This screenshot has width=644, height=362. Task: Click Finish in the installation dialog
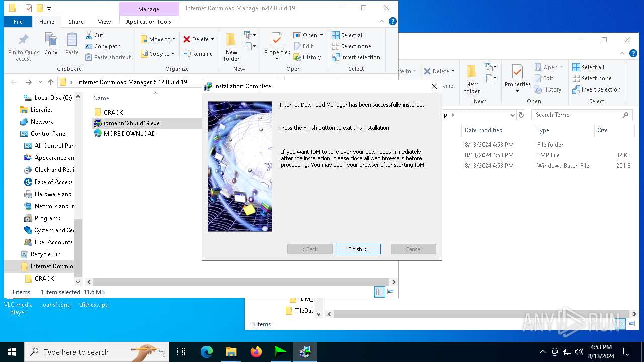358,249
